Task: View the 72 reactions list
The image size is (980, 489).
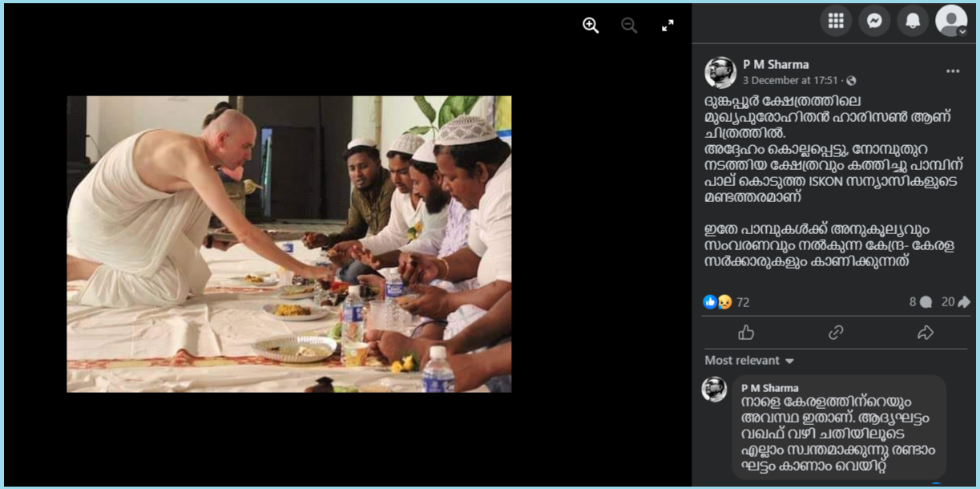Action: [727, 302]
